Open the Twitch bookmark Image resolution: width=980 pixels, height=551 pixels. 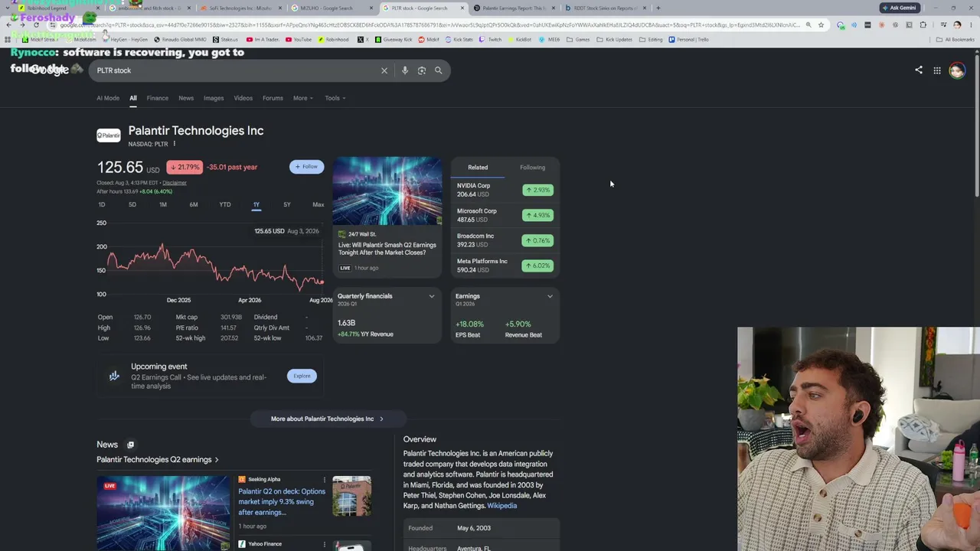pyautogui.click(x=490, y=39)
